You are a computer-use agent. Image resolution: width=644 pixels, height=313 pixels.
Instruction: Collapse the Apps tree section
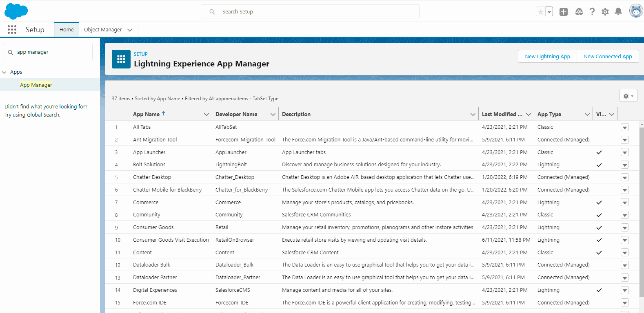pos(4,72)
